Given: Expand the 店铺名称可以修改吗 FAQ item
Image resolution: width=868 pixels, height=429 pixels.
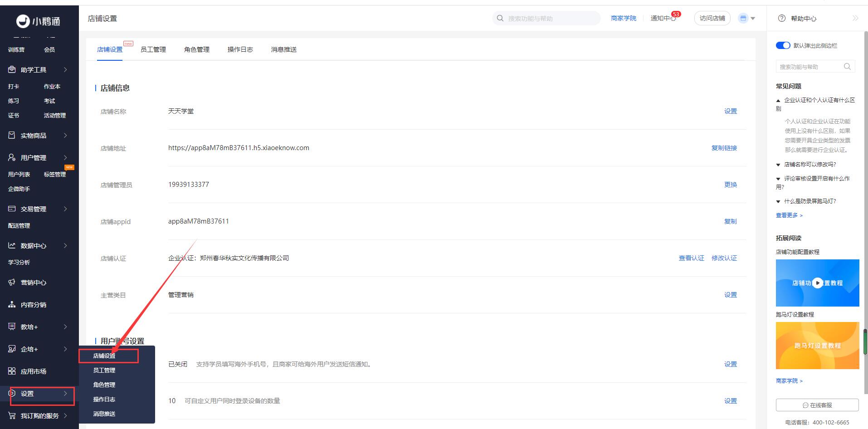Looking at the screenshot, I should coord(809,165).
